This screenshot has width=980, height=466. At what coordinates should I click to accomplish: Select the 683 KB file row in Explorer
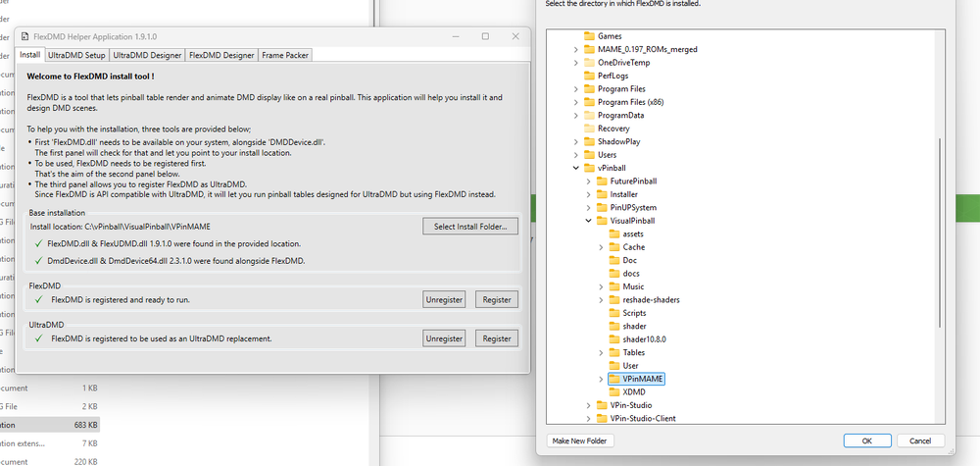click(x=49, y=425)
